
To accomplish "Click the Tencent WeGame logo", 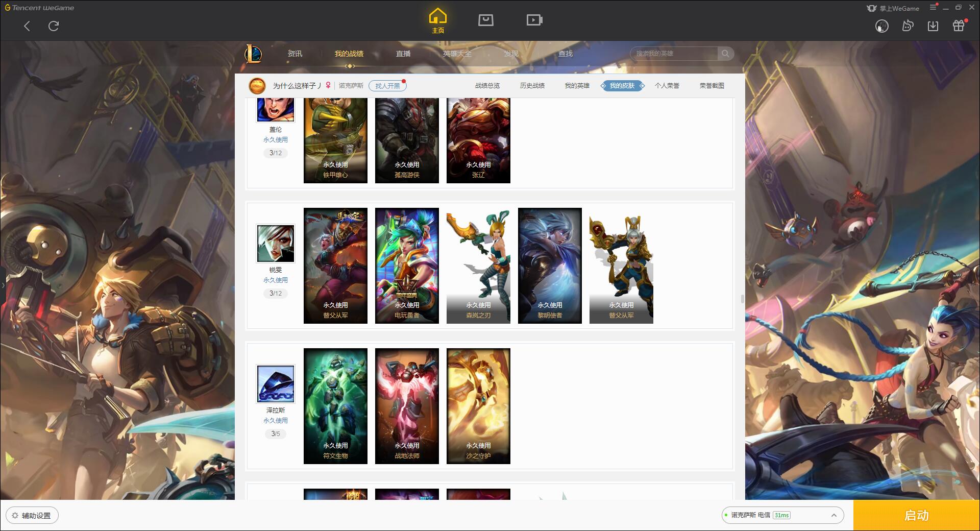I will tap(39, 8).
